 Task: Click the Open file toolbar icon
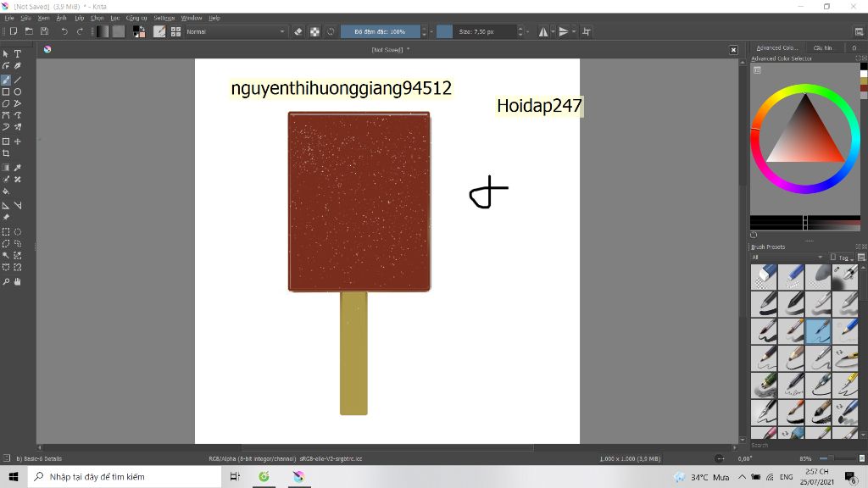click(x=29, y=31)
